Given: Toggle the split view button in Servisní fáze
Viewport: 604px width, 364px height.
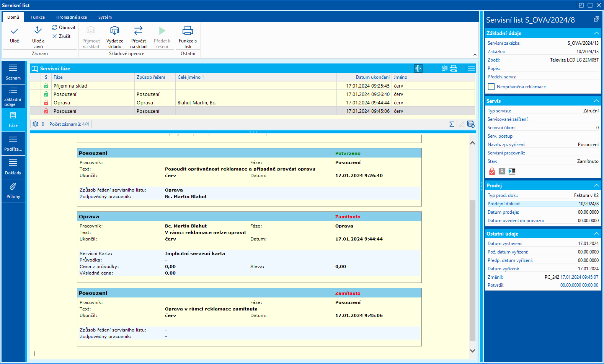Looking at the screenshot, I should click(x=418, y=68).
